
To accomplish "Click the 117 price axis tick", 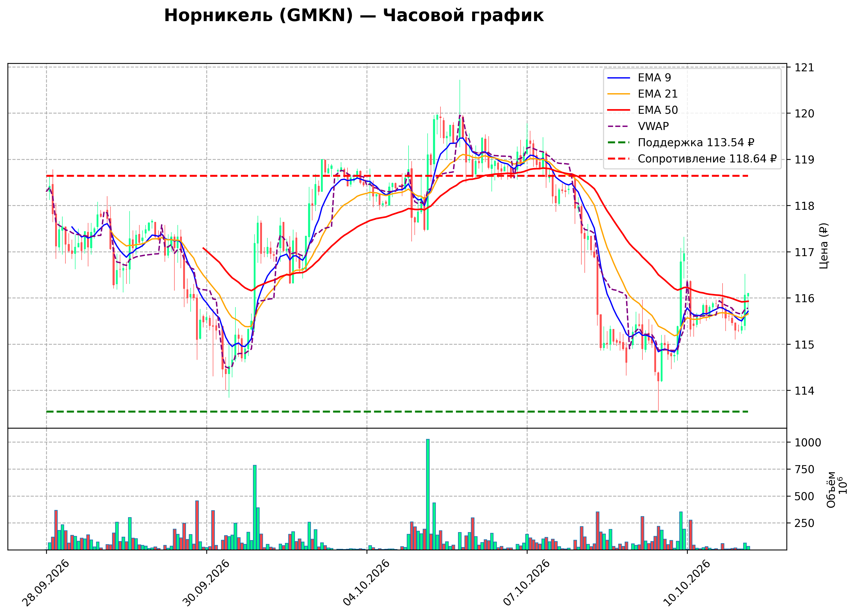I will tap(804, 252).
